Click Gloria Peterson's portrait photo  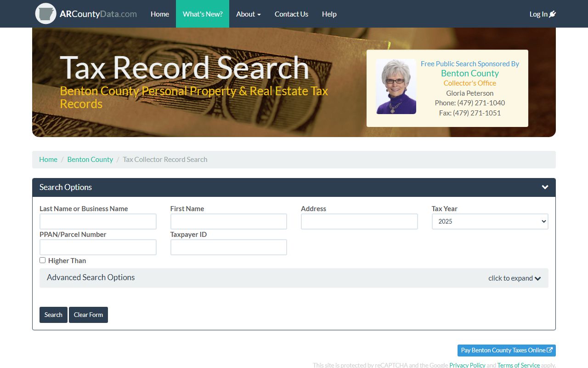click(x=396, y=86)
